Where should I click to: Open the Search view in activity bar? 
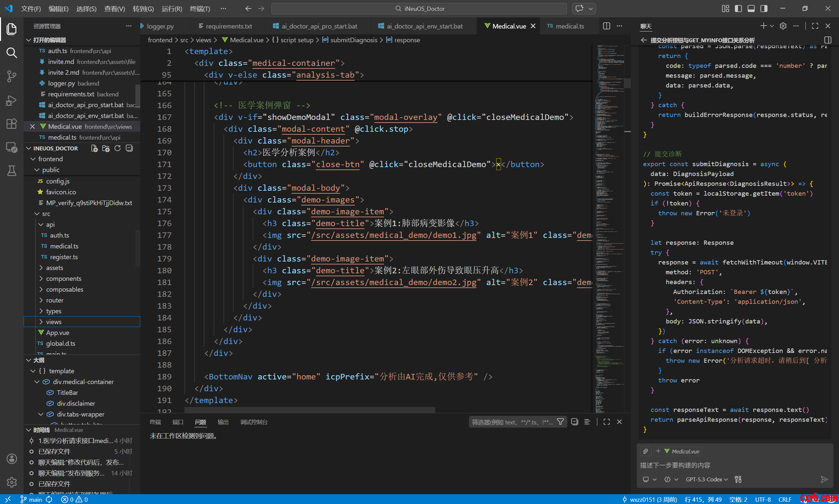coord(11,53)
